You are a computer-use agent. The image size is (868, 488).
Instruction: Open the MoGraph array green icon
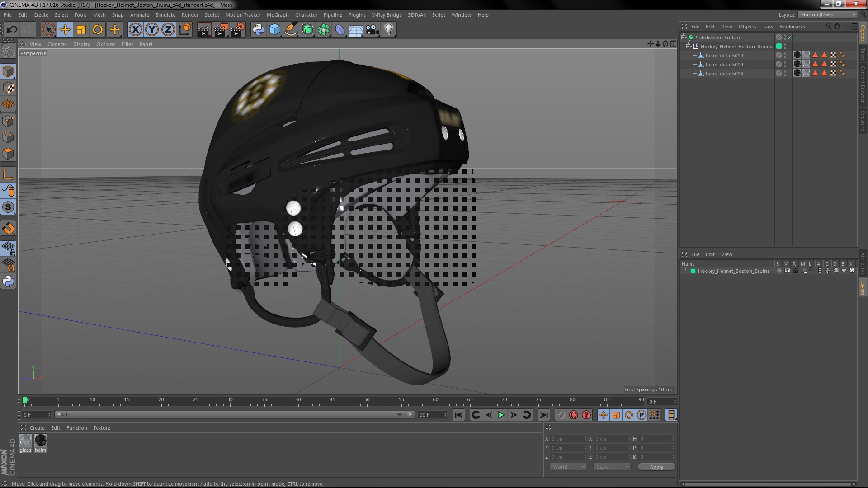pyautogui.click(x=324, y=30)
